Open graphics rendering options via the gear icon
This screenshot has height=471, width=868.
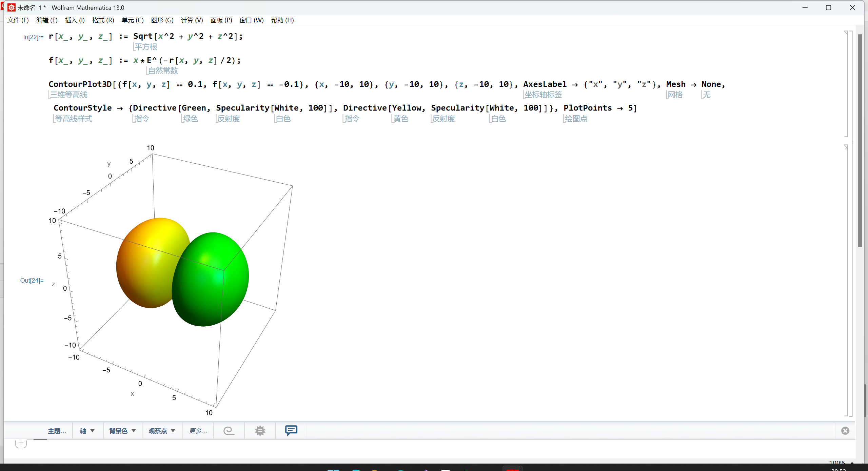(x=259, y=430)
